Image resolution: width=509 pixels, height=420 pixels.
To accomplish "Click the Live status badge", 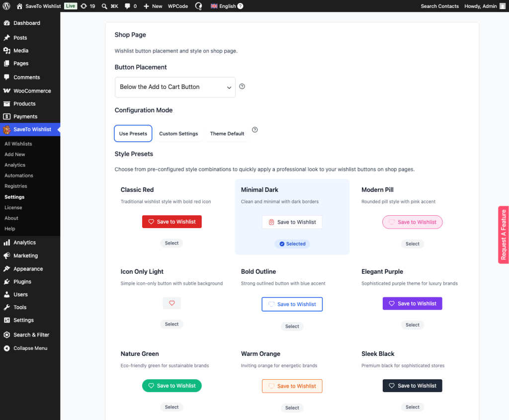I will coord(71,6).
